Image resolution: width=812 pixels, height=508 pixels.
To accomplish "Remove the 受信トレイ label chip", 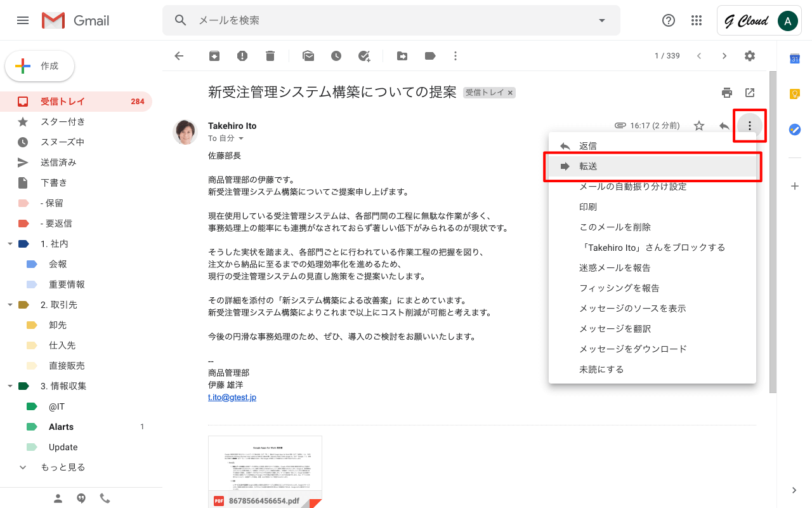I will point(510,93).
